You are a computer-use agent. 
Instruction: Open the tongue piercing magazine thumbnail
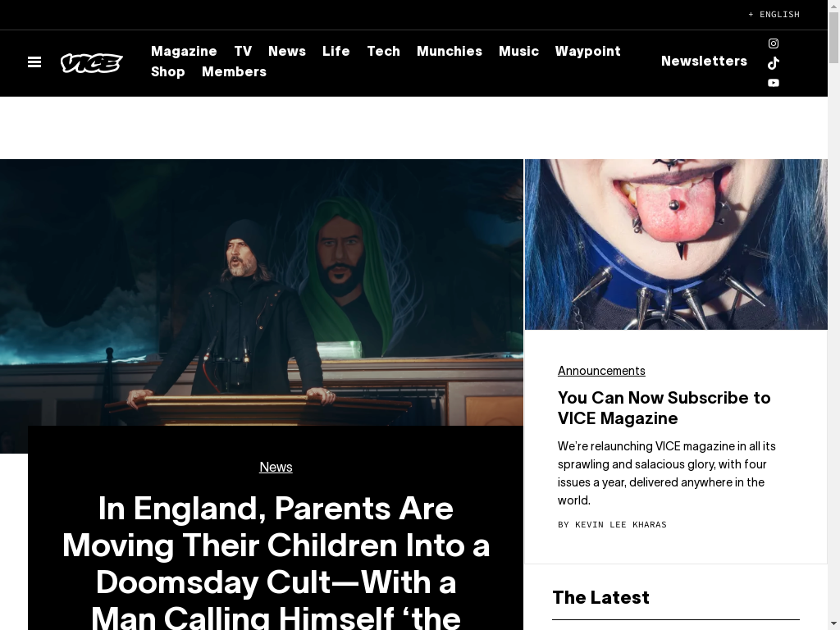pos(676,244)
